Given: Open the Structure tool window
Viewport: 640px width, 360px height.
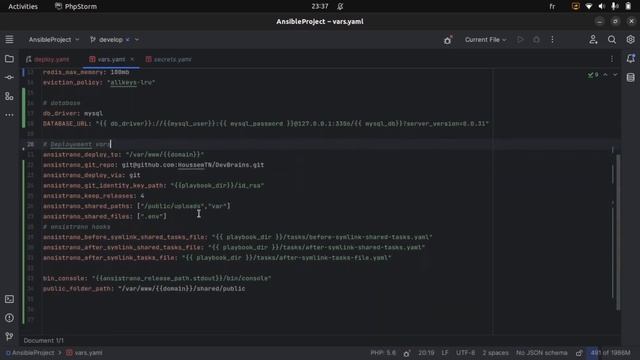Looking at the screenshot, I should [9, 96].
